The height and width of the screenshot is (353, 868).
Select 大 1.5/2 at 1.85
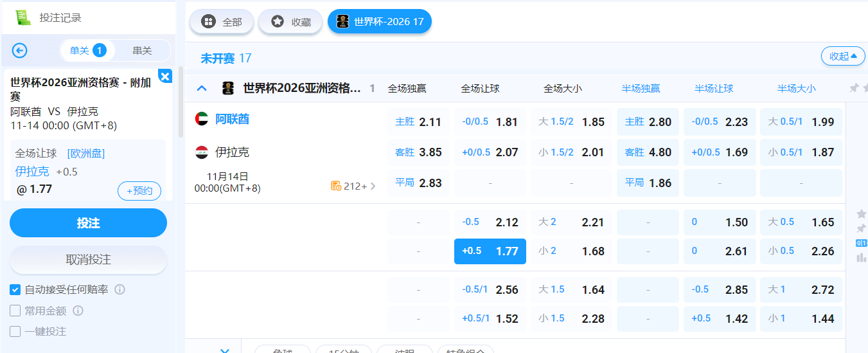point(571,122)
